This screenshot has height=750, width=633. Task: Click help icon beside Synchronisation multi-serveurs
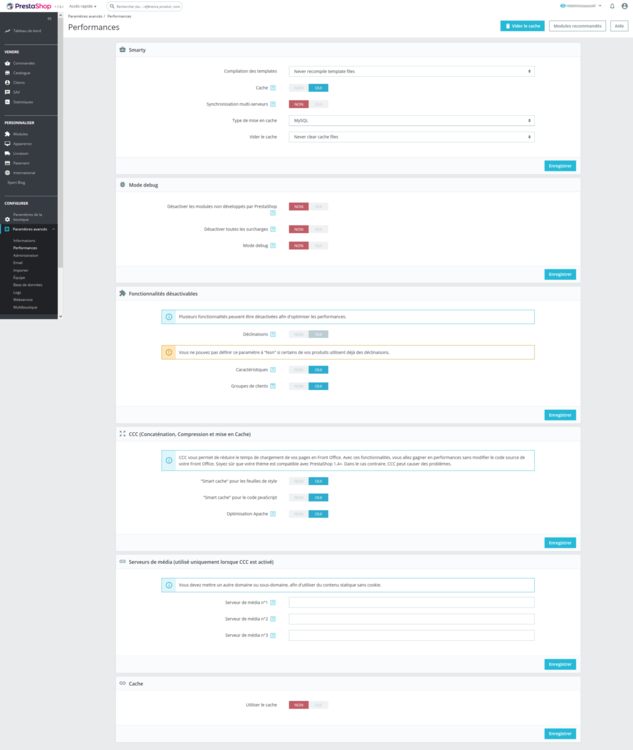(x=273, y=104)
